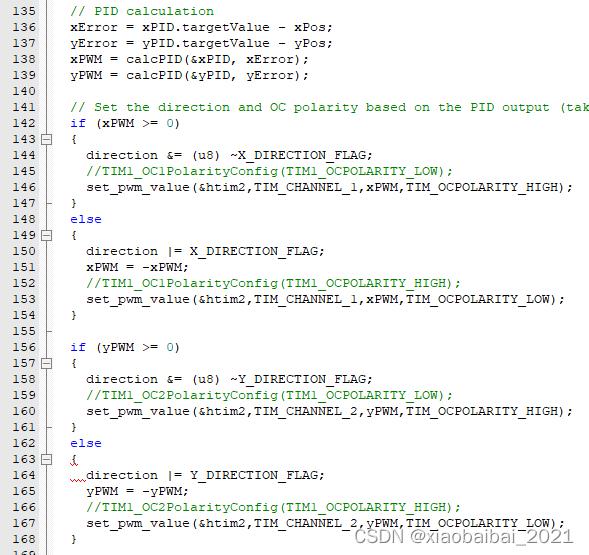Collapse the code block at line 143
The width and height of the screenshot is (589, 555).
click(46, 139)
